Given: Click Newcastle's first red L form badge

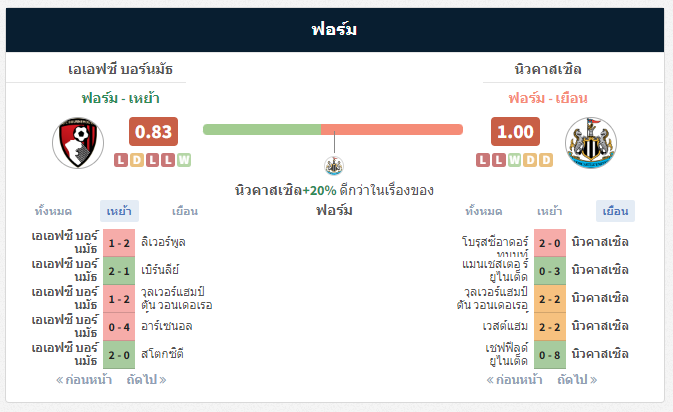Looking at the screenshot, I should click(483, 160).
